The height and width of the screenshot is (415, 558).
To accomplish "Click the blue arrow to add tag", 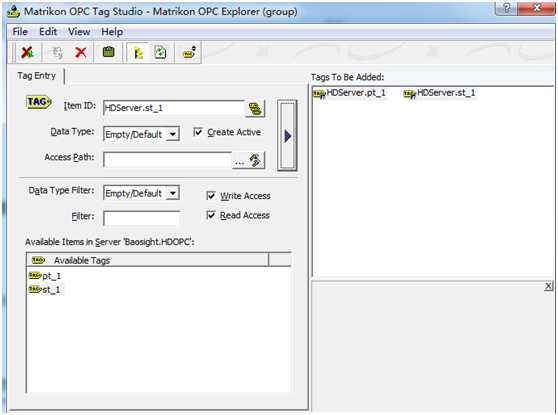I will (288, 136).
